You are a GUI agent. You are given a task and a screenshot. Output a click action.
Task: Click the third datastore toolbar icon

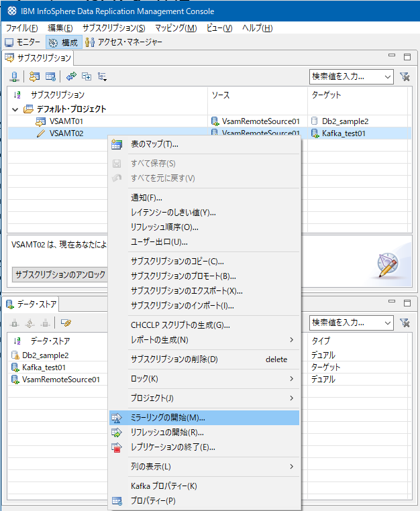(45, 323)
